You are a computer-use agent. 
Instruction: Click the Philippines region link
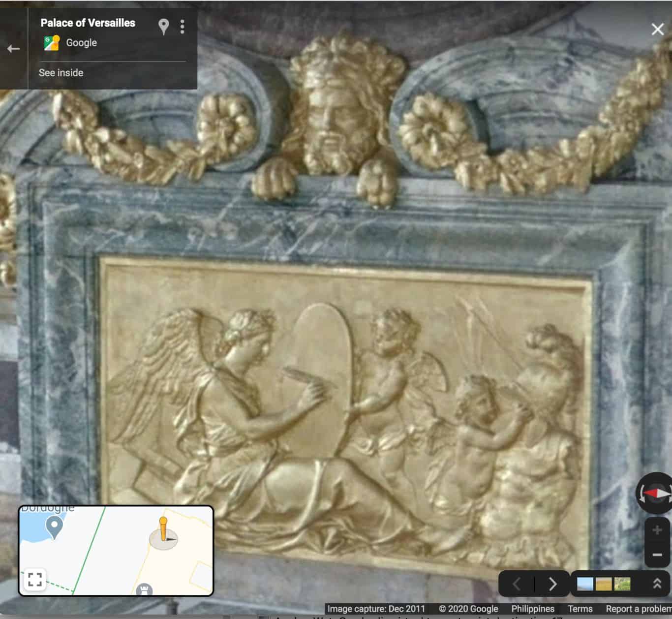click(x=533, y=609)
